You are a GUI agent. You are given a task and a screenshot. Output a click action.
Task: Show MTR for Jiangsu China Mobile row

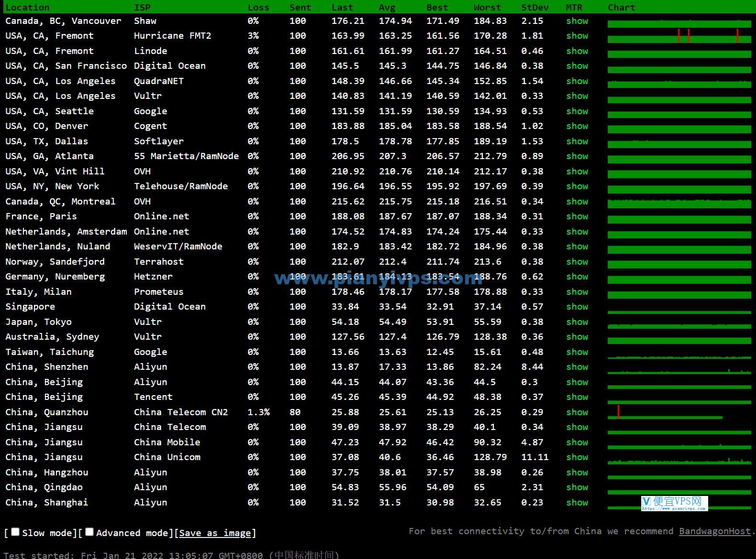pos(577,442)
